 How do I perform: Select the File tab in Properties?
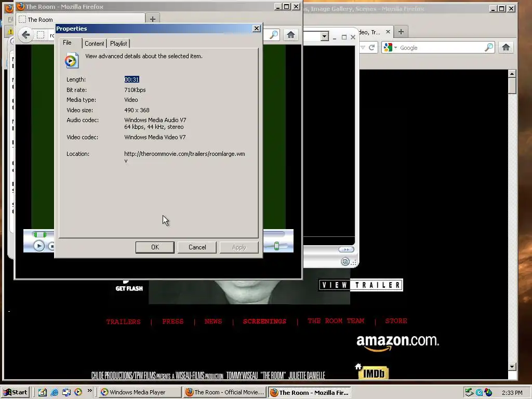click(x=67, y=43)
